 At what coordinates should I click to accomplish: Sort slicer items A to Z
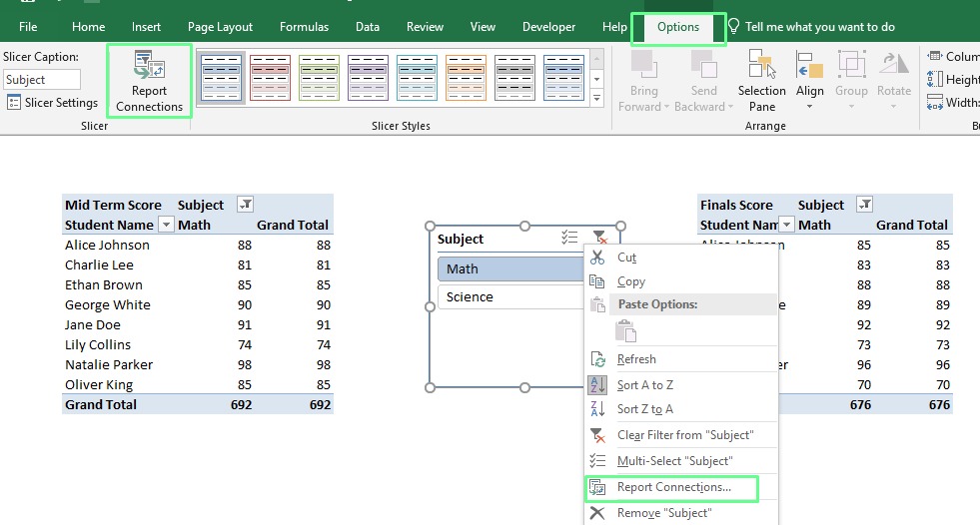point(644,385)
